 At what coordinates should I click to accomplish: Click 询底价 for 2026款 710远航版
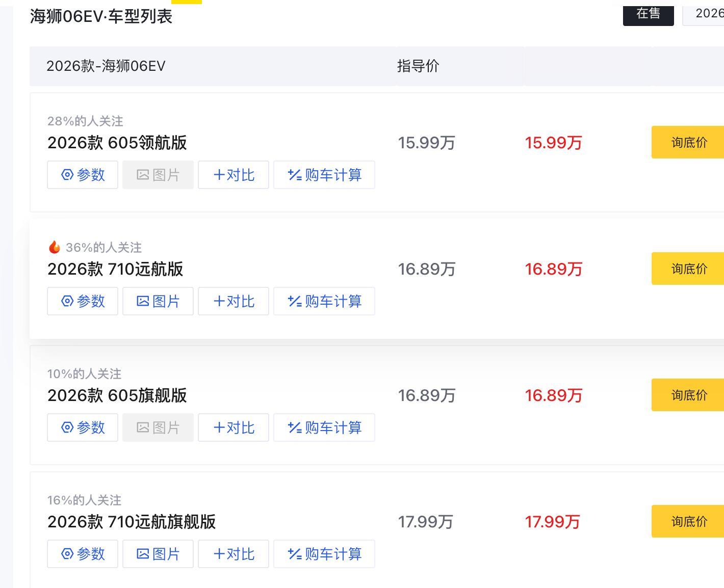pyautogui.click(x=688, y=269)
